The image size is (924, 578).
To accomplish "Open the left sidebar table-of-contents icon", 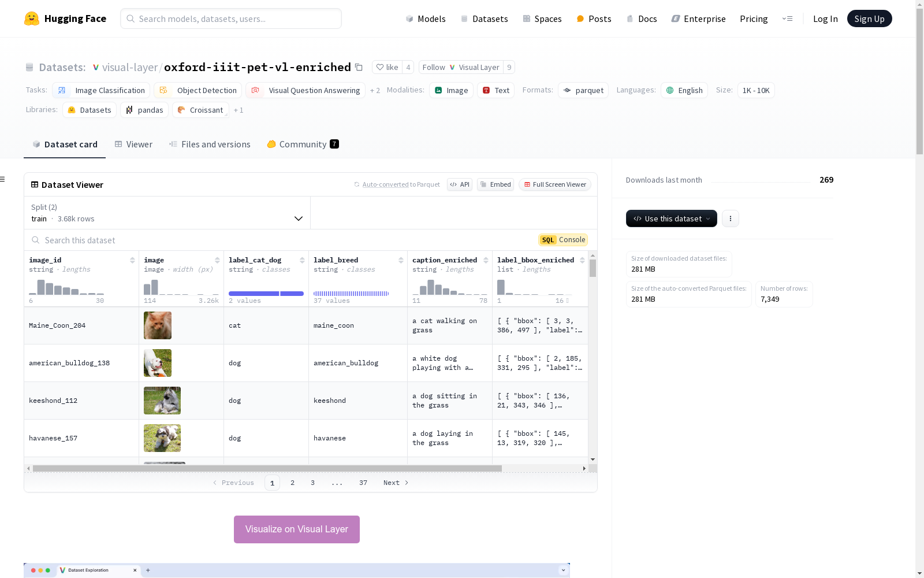I will coord(2,179).
